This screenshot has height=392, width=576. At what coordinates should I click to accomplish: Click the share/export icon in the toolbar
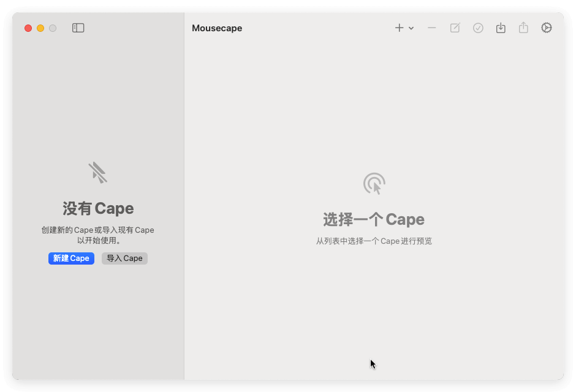pos(523,28)
